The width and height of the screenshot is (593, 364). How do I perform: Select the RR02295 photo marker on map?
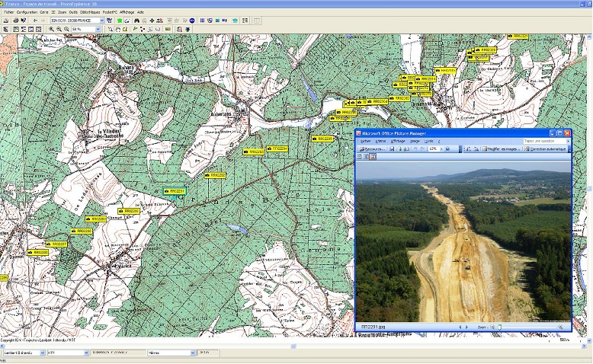(x=322, y=139)
